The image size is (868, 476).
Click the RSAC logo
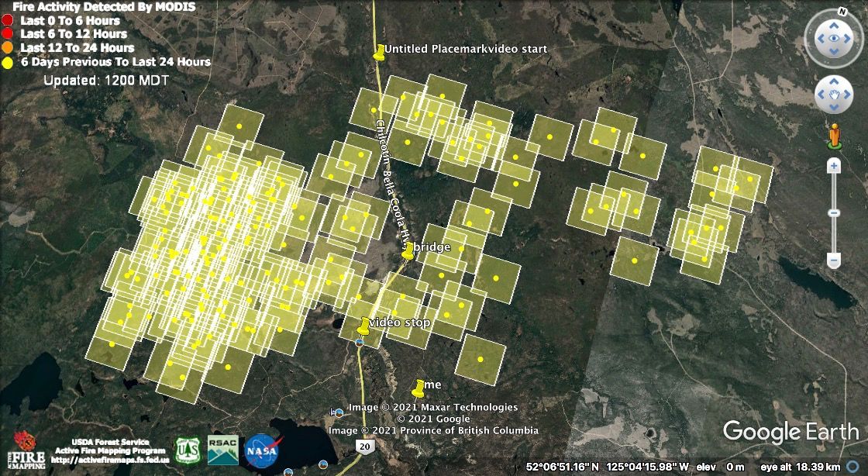pos(223,450)
